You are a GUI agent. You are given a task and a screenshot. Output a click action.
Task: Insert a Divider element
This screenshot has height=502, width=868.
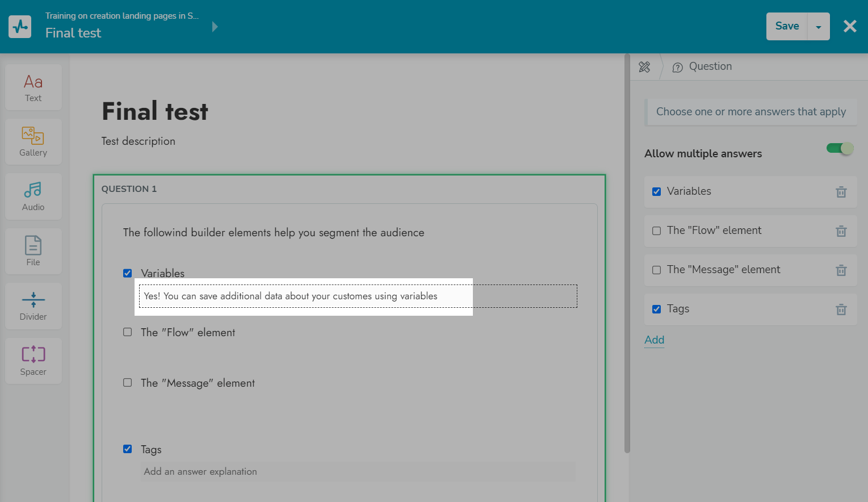coord(33,306)
